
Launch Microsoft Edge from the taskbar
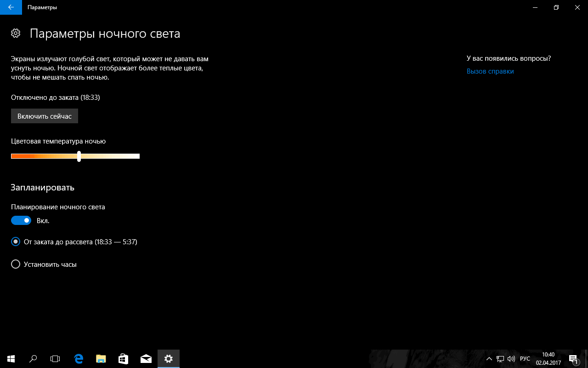click(x=79, y=359)
